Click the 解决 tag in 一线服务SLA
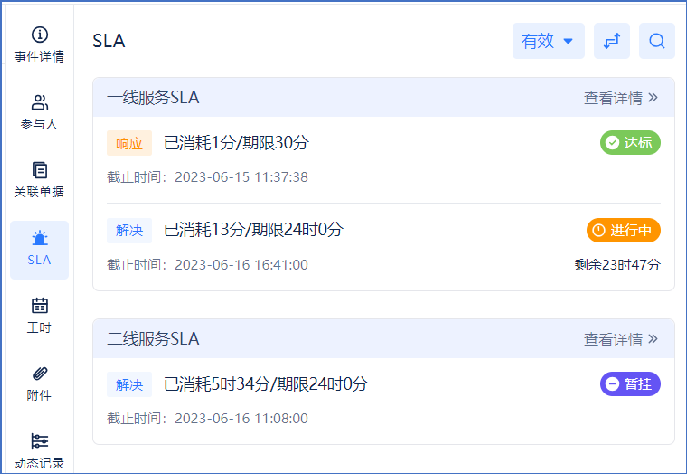687x474 pixels. point(129,230)
